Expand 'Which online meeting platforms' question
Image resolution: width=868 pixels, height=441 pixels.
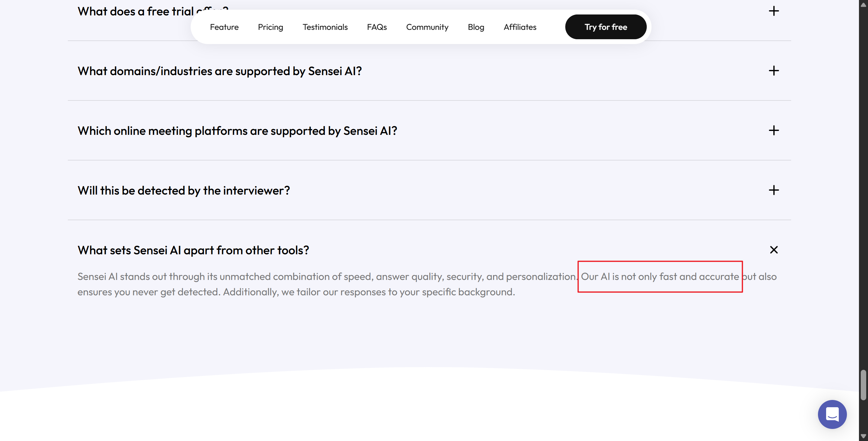pyautogui.click(x=237, y=131)
